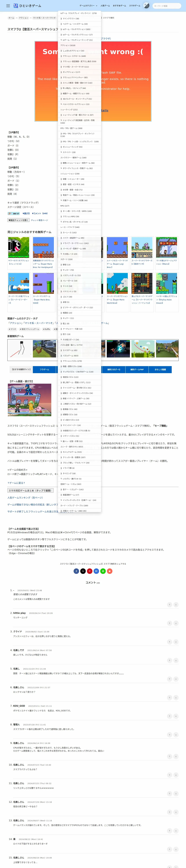Click down arrow on comment 5
The width and height of the screenshot is (186, 868).
pyautogui.click(x=176, y=679)
